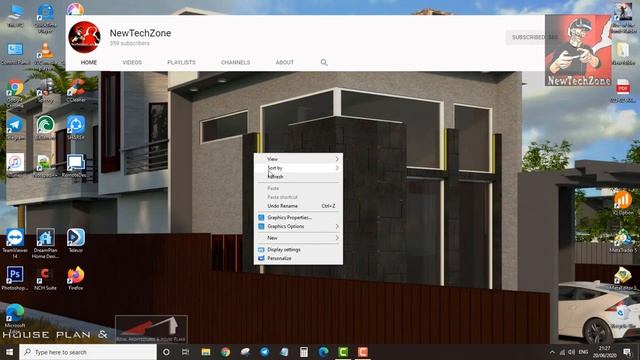Open File Explorer from the taskbar
640x360 pixels.
(x=206, y=352)
